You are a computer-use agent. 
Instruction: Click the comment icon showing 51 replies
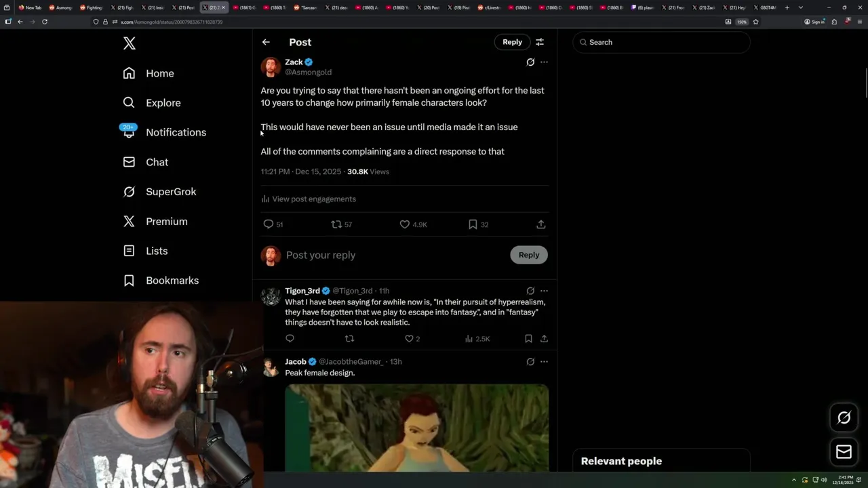[269, 224]
